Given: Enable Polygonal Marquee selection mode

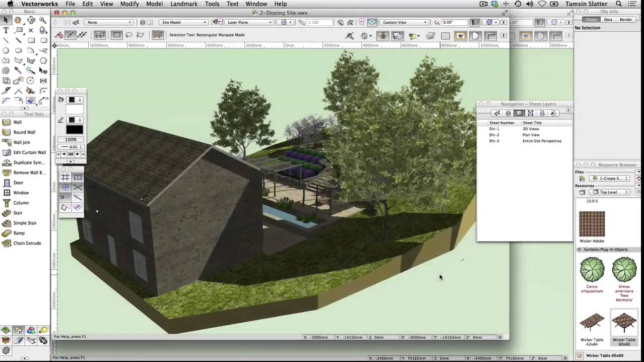Looking at the screenshot, I should pyautogui.click(x=141, y=35).
